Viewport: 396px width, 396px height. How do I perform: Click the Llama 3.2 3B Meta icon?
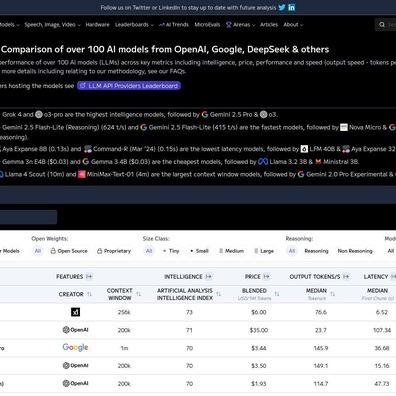[263, 162]
